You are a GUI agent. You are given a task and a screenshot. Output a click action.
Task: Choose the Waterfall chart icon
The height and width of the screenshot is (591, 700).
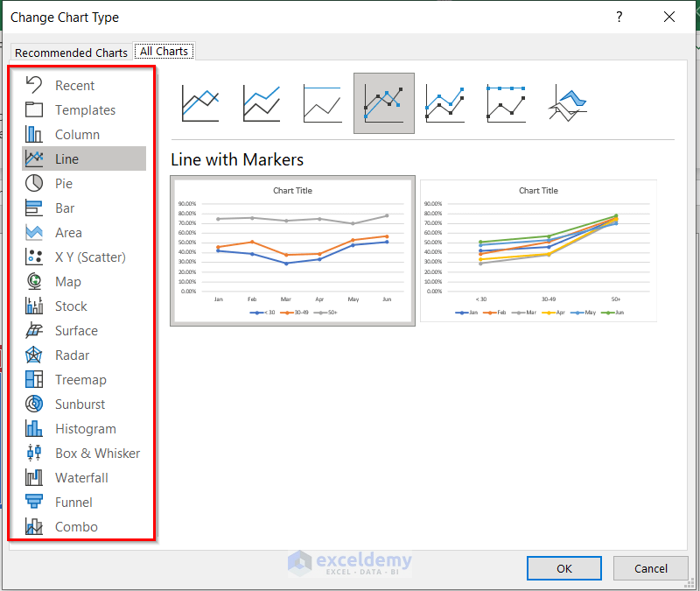[34, 477]
